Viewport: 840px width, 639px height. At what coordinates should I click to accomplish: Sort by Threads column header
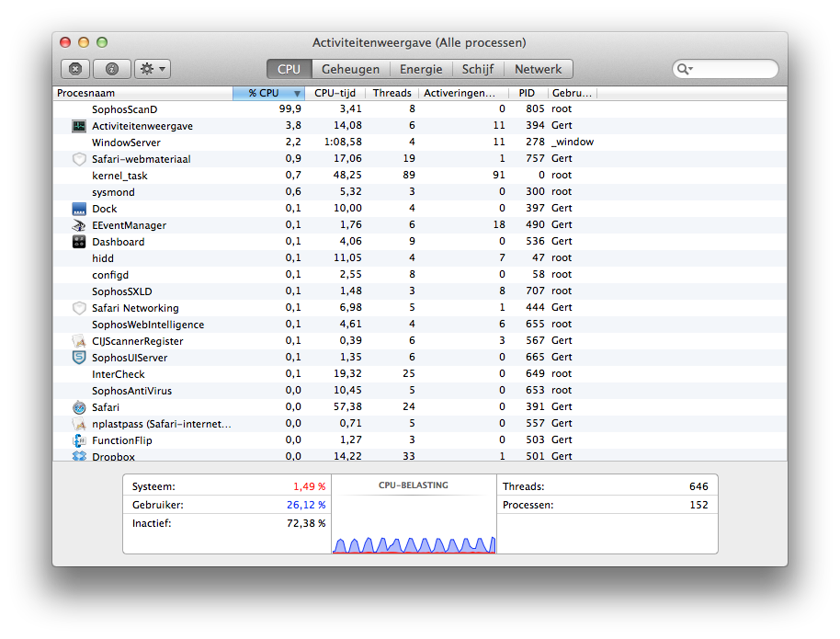[392, 93]
